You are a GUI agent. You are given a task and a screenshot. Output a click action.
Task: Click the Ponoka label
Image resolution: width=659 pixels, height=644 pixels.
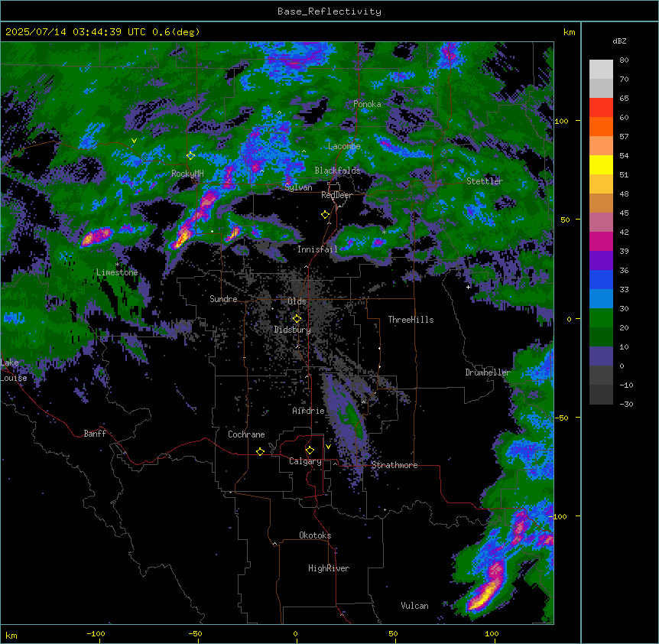[367, 104]
